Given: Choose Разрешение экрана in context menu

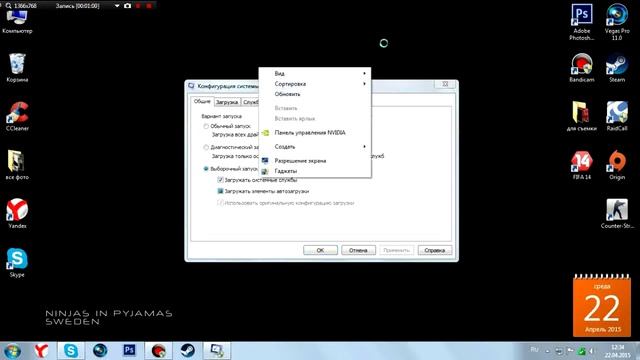Looking at the screenshot, I should point(315,161).
